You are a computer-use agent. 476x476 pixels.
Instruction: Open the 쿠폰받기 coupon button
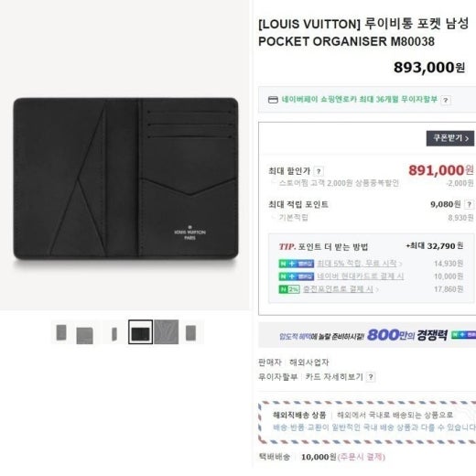(450, 138)
